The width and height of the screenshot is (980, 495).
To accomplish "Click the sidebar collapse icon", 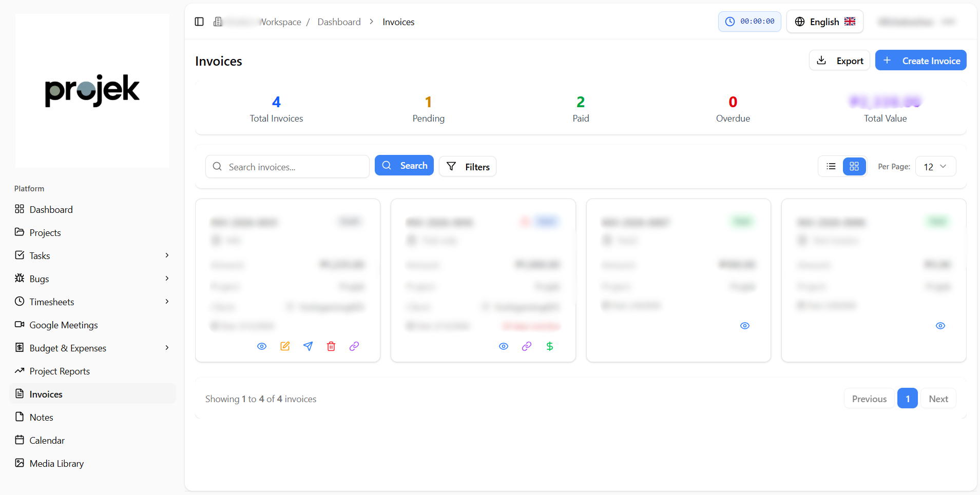I will click(x=199, y=22).
